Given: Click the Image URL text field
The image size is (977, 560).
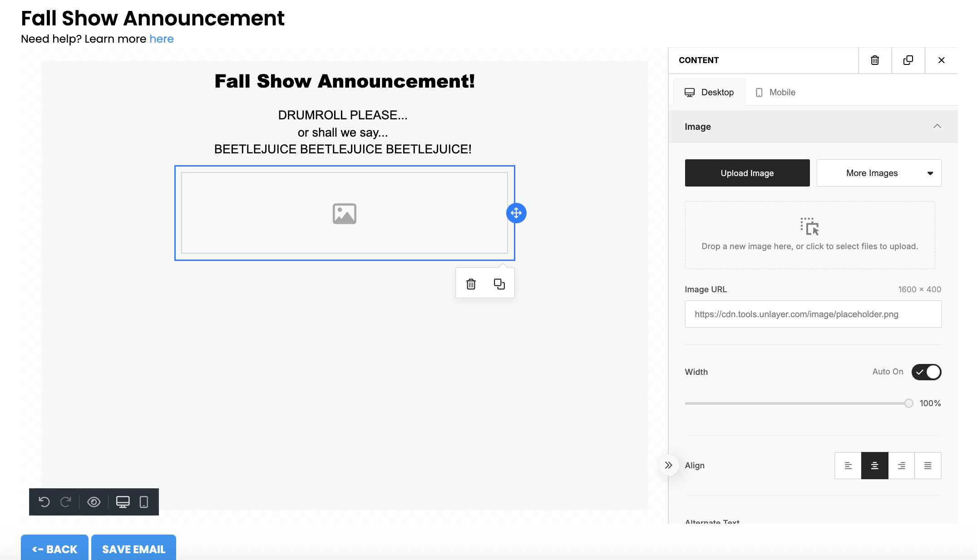Looking at the screenshot, I should (x=813, y=314).
